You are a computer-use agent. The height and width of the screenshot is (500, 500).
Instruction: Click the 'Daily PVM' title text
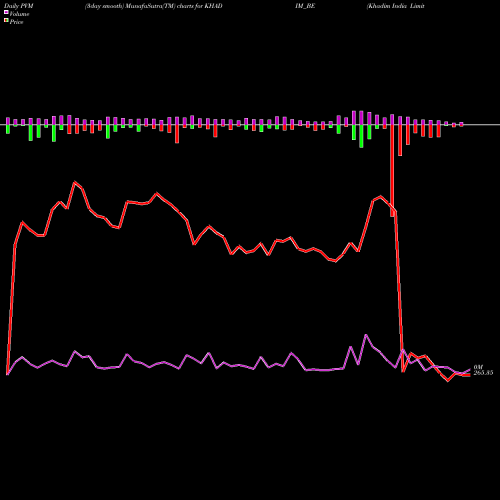(x=19, y=6)
